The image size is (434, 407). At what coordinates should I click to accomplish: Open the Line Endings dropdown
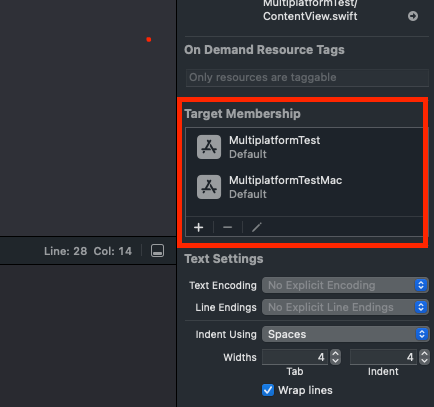tap(345, 307)
